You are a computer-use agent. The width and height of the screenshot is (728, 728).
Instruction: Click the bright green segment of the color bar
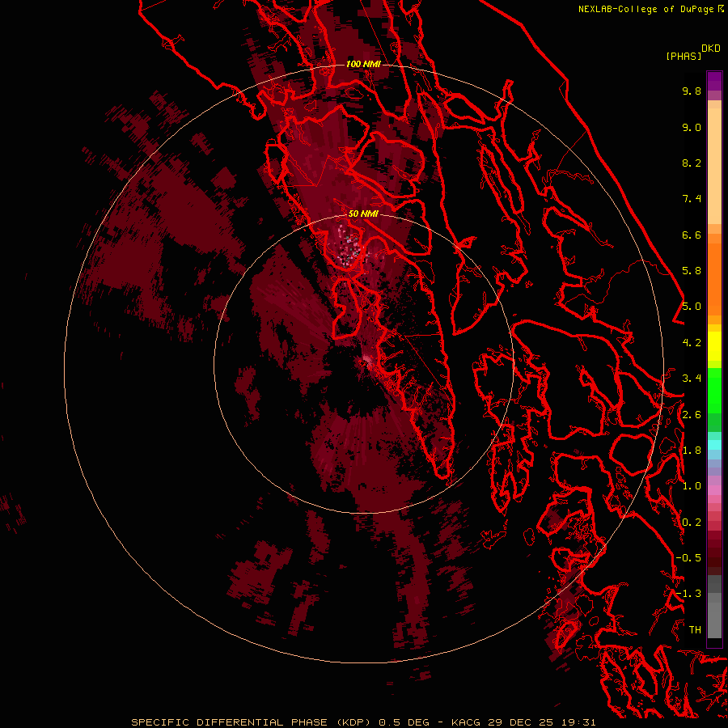pos(714,390)
